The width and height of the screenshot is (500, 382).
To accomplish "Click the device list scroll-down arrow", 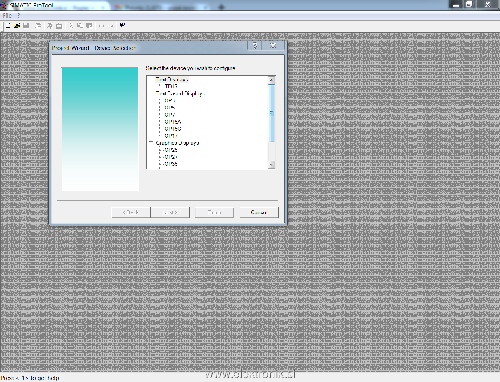I will 271,165.
